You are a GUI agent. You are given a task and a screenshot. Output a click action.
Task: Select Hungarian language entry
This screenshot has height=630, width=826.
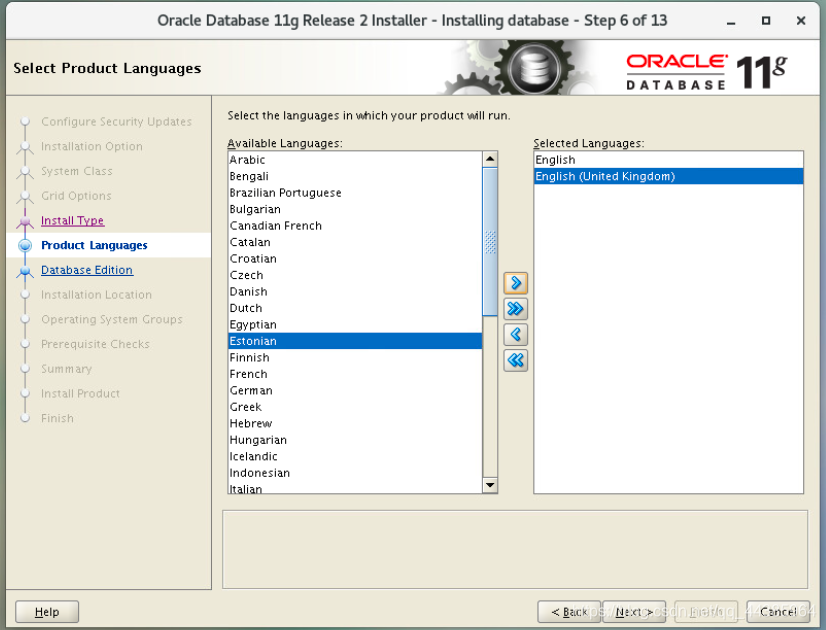pos(355,439)
